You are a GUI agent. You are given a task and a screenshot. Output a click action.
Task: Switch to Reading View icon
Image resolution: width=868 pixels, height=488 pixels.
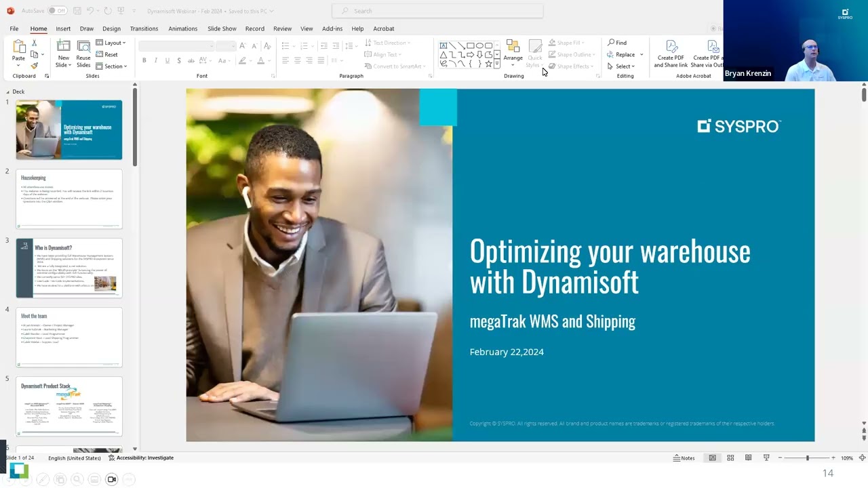pyautogui.click(x=748, y=458)
